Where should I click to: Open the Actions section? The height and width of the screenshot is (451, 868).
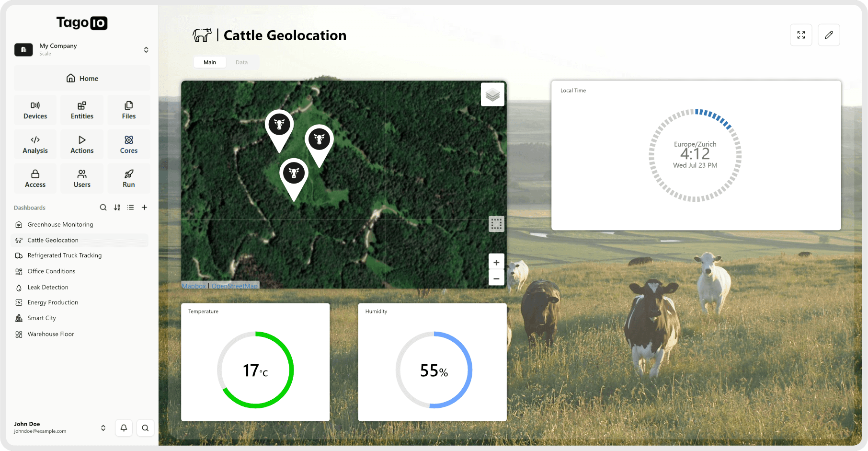click(x=81, y=144)
